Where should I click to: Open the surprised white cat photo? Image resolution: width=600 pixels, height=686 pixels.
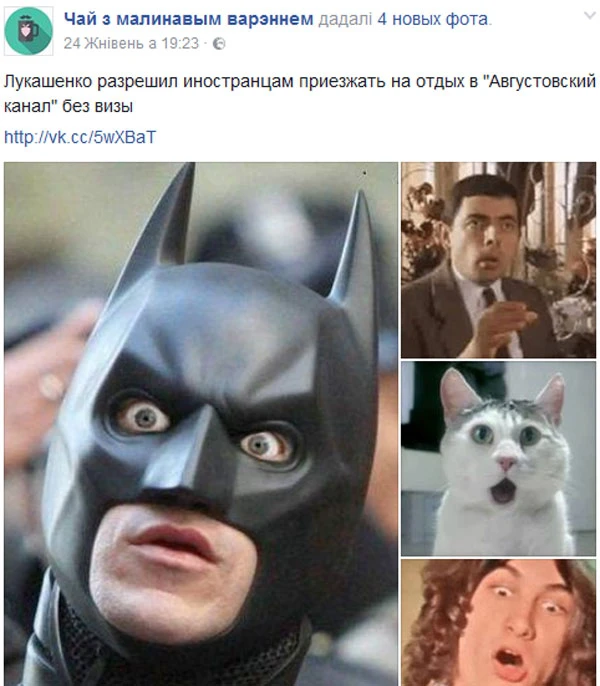point(498,458)
